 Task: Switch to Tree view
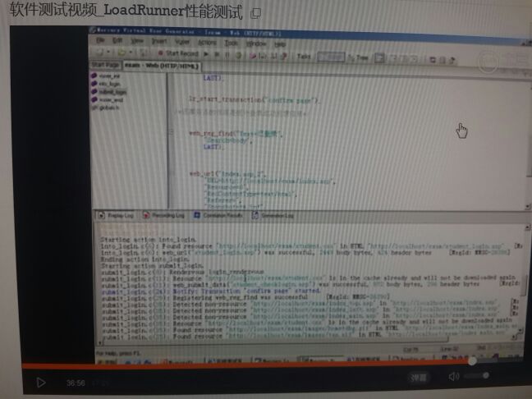[358, 57]
